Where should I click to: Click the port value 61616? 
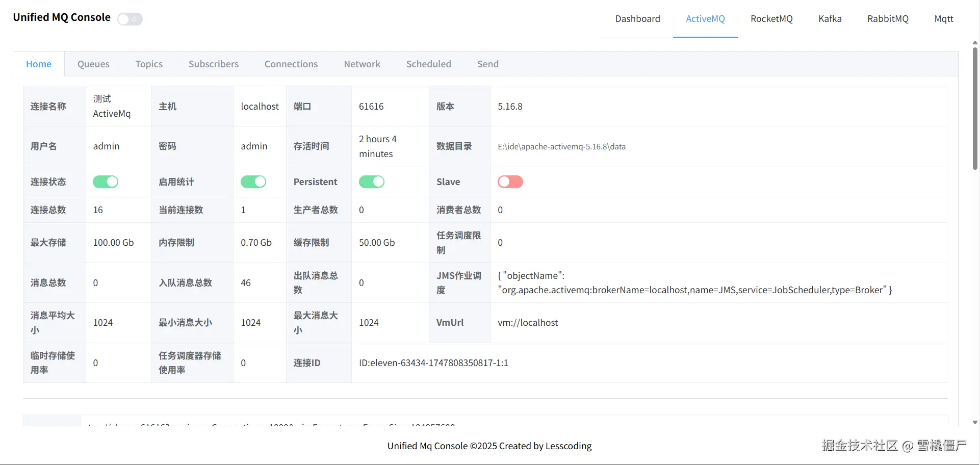pyautogui.click(x=371, y=107)
